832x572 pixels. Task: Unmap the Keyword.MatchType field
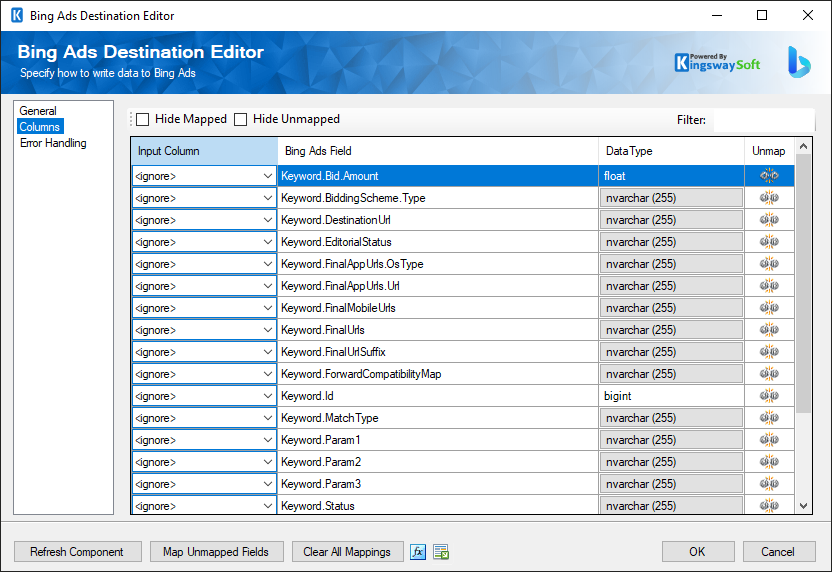click(x=769, y=418)
